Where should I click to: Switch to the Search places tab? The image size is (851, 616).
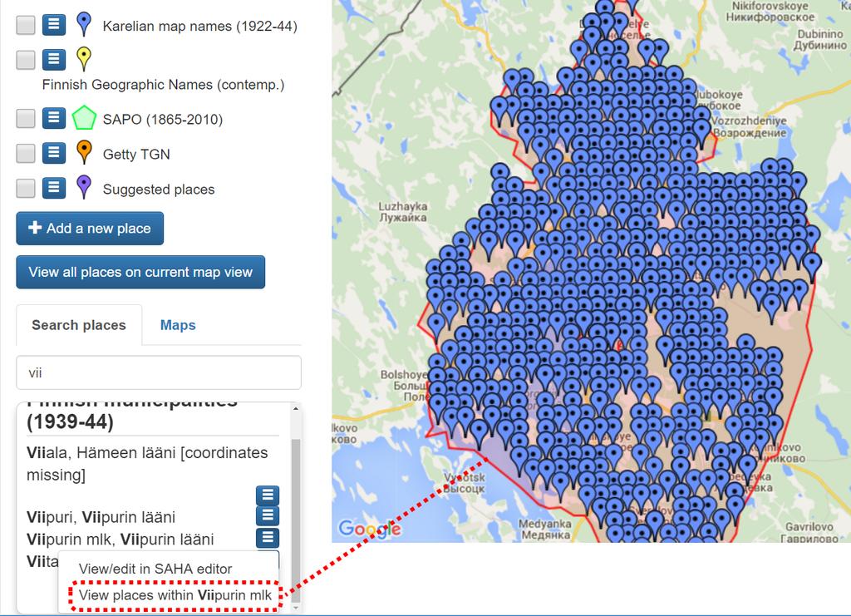pyautogui.click(x=79, y=325)
